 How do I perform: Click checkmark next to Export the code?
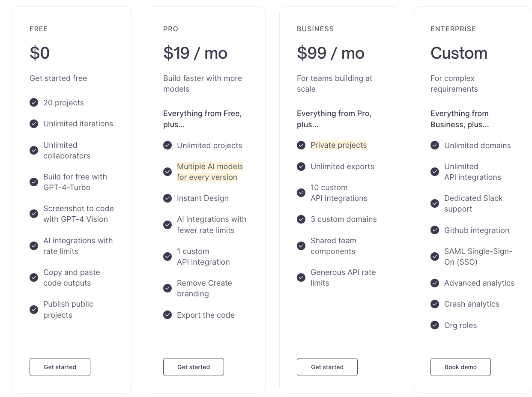pyautogui.click(x=167, y=315)
